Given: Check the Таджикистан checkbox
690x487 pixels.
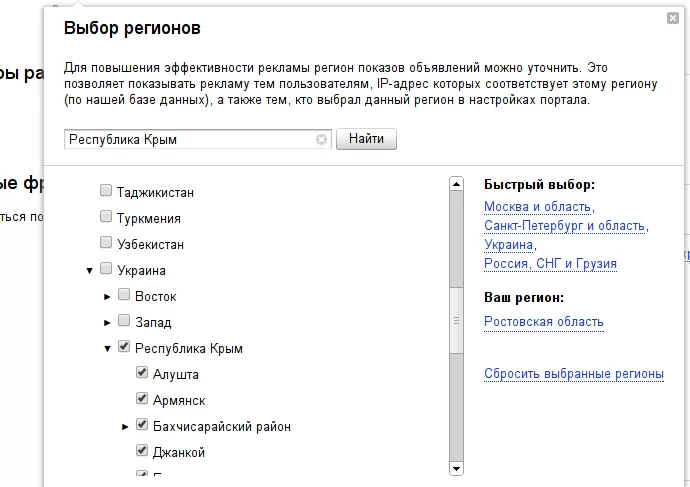Looking at the screenshot, I should coord(106,191).
